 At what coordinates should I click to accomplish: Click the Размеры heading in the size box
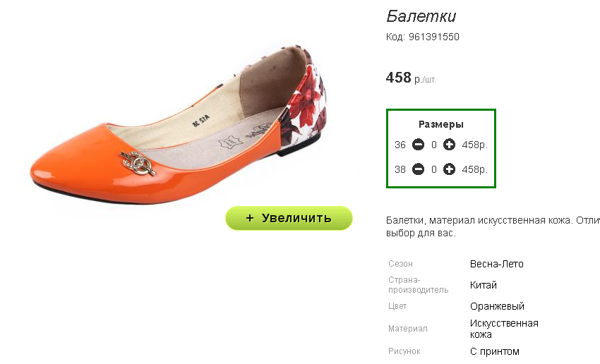(x=440, y=124)
